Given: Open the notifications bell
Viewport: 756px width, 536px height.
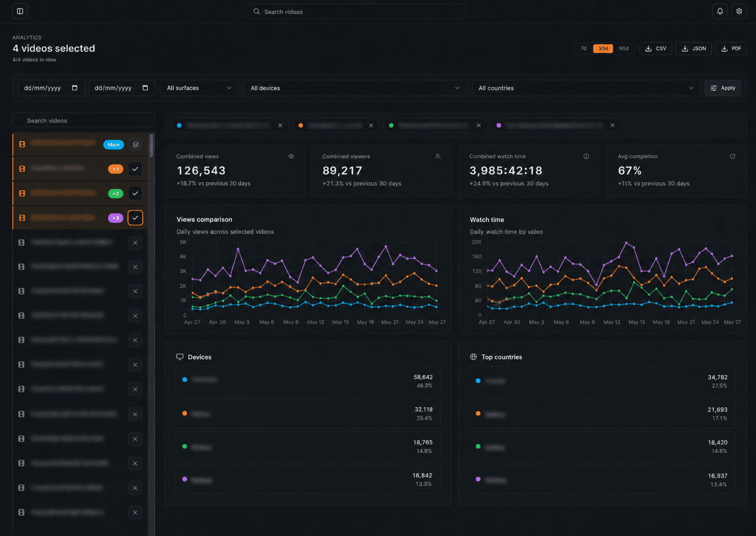Looking at the screenshot, I should click(x=720, y=11).
